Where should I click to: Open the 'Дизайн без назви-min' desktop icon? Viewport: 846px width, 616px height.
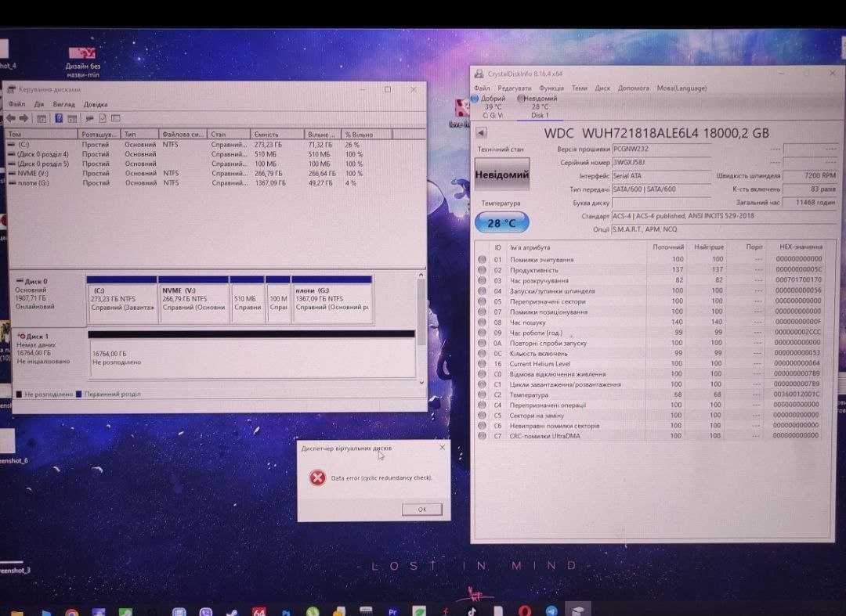82,62
